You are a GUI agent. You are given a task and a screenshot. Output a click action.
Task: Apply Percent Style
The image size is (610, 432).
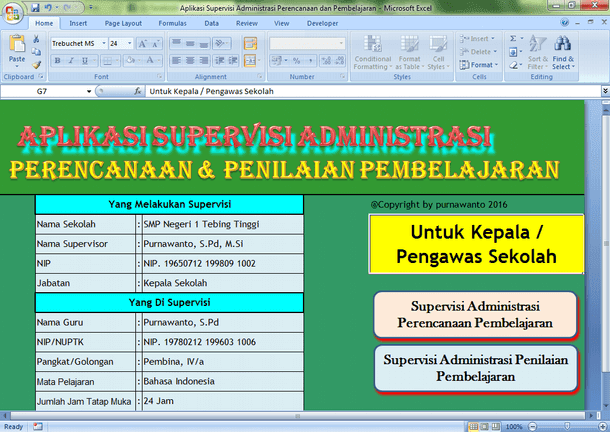[296, 60]
